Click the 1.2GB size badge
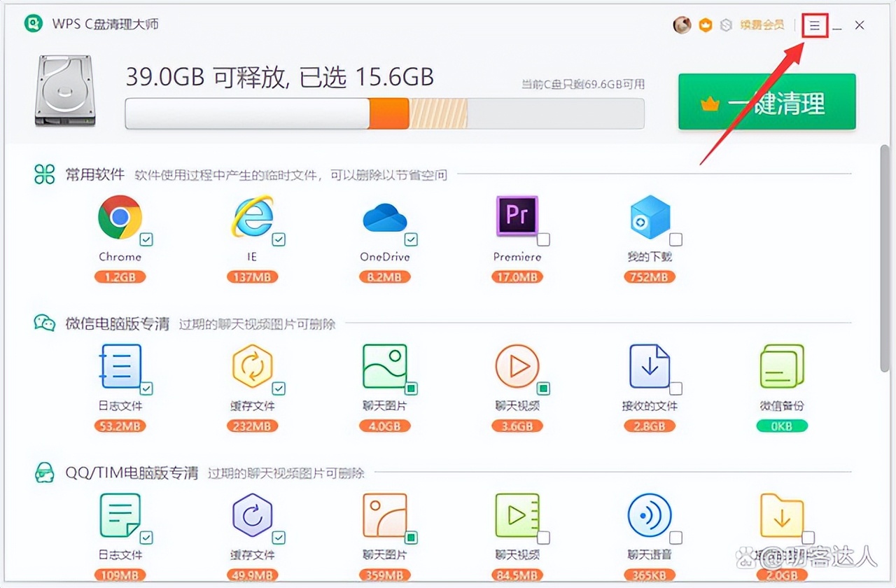The height and width of the screenshot is (588, 896). pos(120,277)
